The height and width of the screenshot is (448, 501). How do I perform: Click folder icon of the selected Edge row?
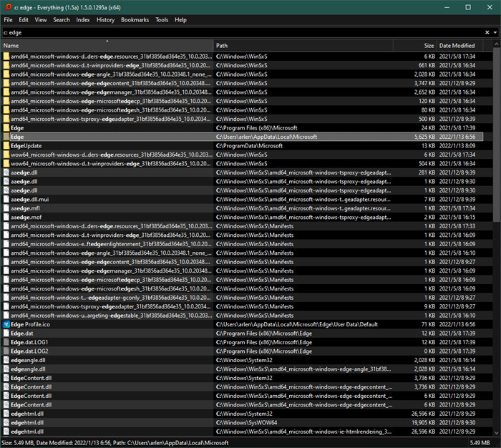6,137
